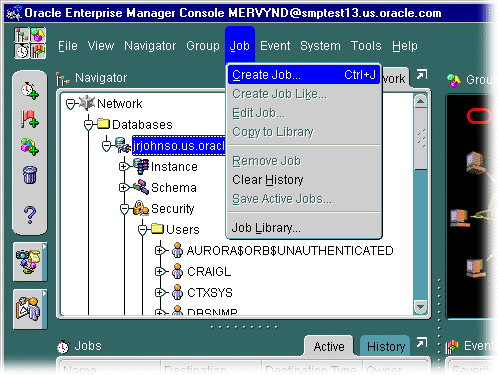The width and height of the screenshot is (498, 375).
Task: Expand the Instance tree node
Action: (124, 166)
